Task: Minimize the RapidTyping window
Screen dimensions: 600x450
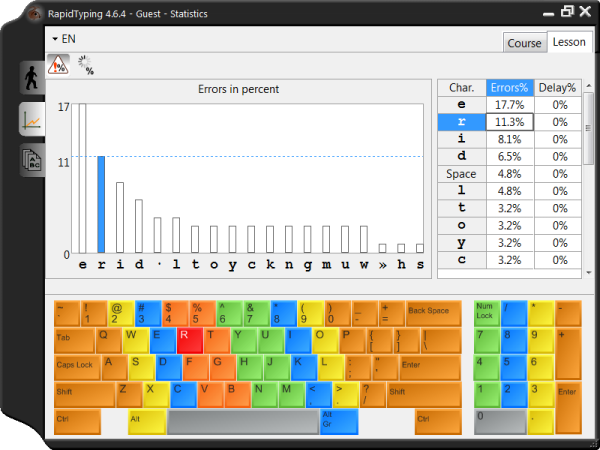Action: [x=548, y=13]
